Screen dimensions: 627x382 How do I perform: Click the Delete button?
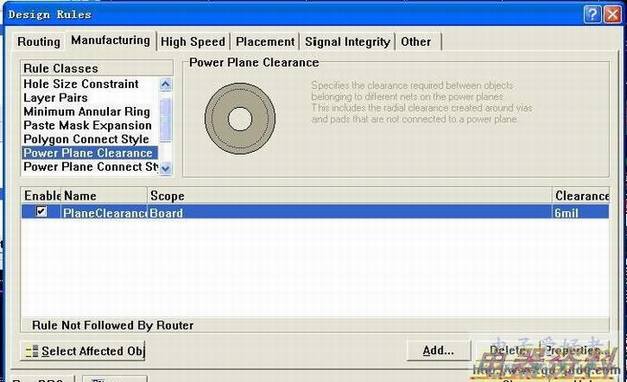coord(507,350)
